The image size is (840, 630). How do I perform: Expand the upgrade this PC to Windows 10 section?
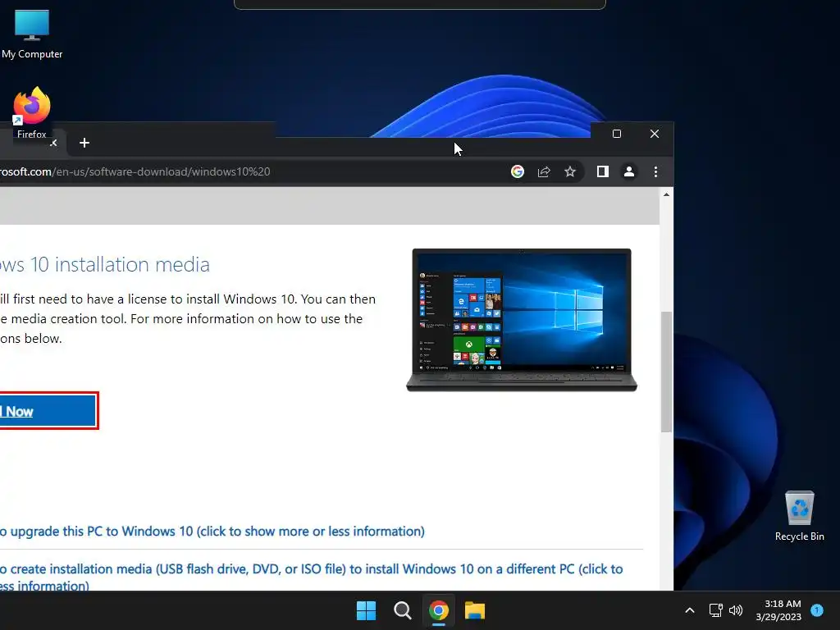212,531
